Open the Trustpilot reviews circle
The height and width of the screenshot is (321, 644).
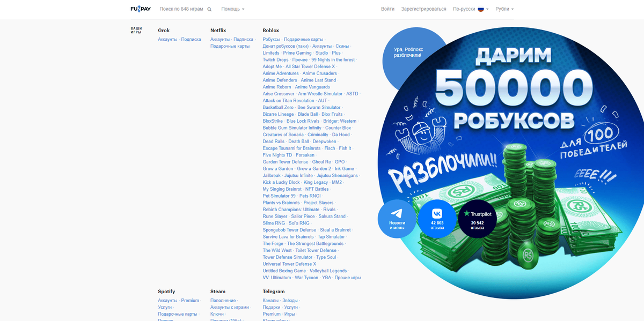[x=477, y=219]
